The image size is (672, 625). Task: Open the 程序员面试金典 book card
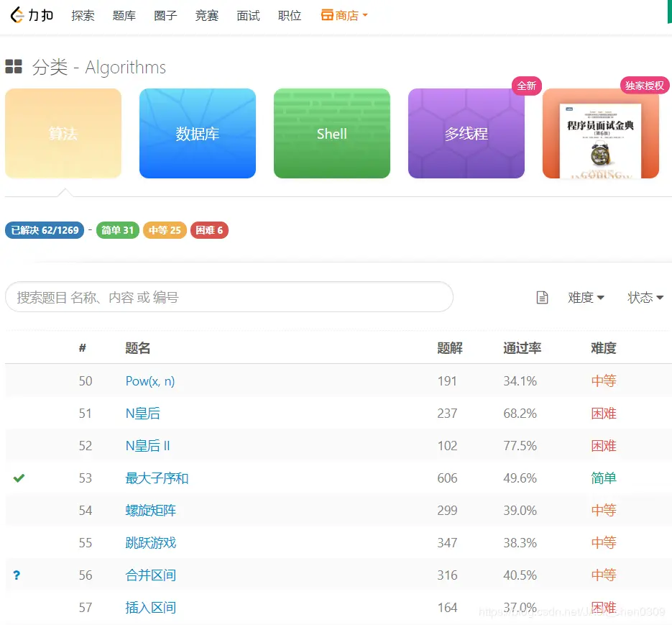600,133
